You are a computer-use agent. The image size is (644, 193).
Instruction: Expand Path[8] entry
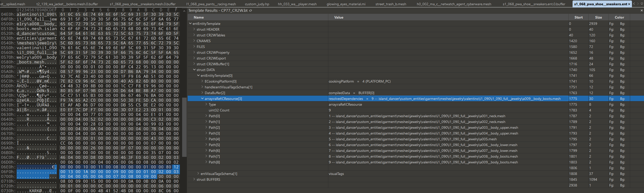[206, 162]
